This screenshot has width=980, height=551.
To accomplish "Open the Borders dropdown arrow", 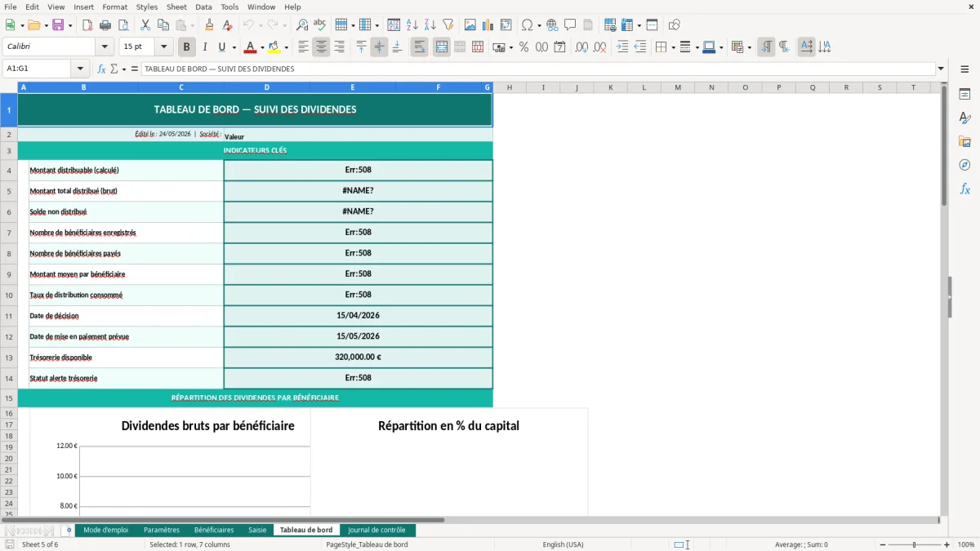I will (672, 47).
